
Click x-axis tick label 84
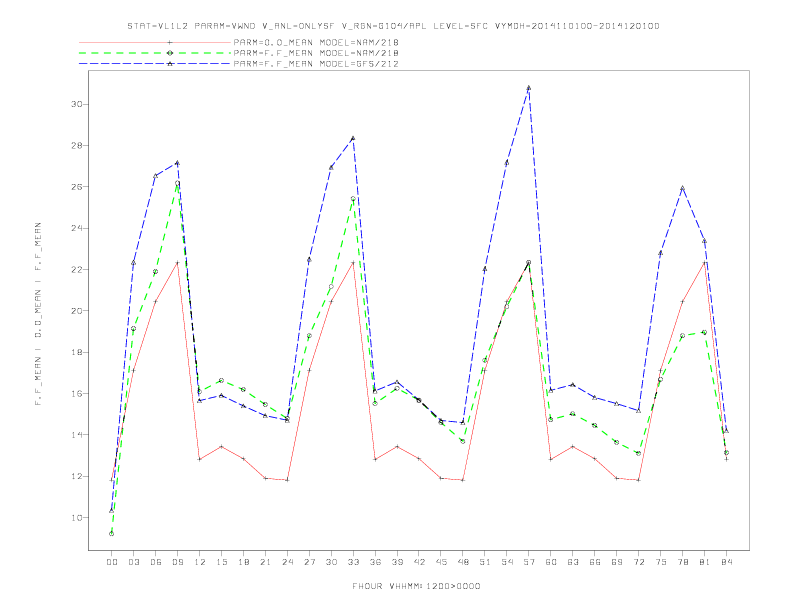tap(726, 562)
